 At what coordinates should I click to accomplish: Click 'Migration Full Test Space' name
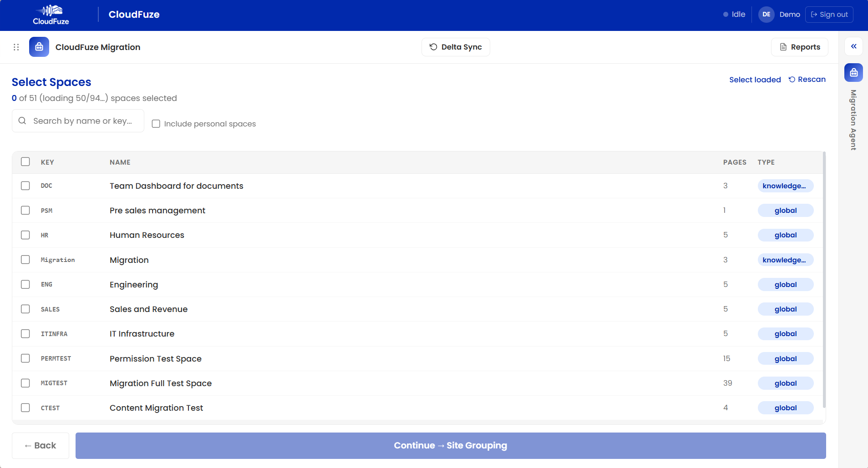161,383
